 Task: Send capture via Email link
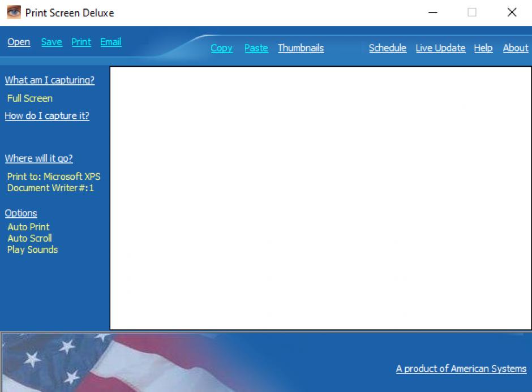[x=110, y=42]
